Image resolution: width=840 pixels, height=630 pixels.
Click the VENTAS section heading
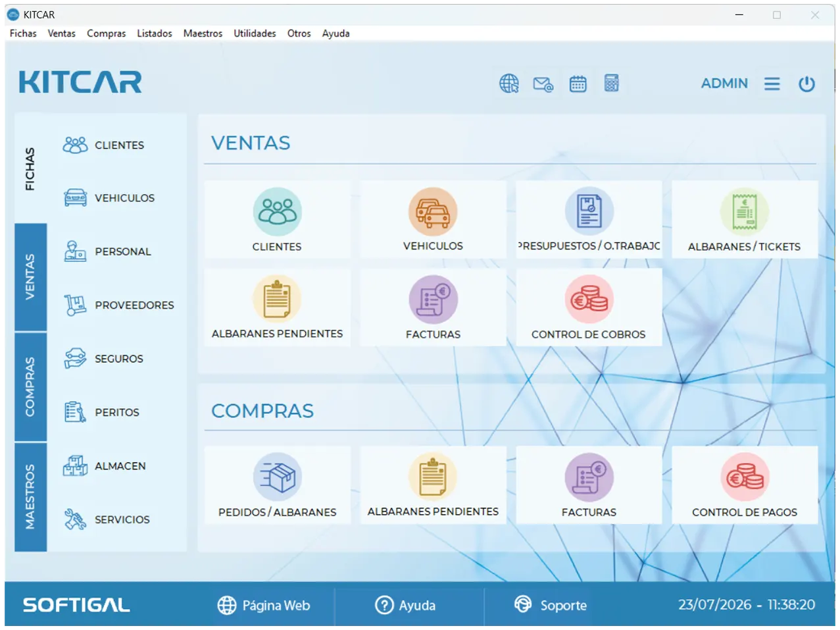pyautogui.click(x=251, y=143)
